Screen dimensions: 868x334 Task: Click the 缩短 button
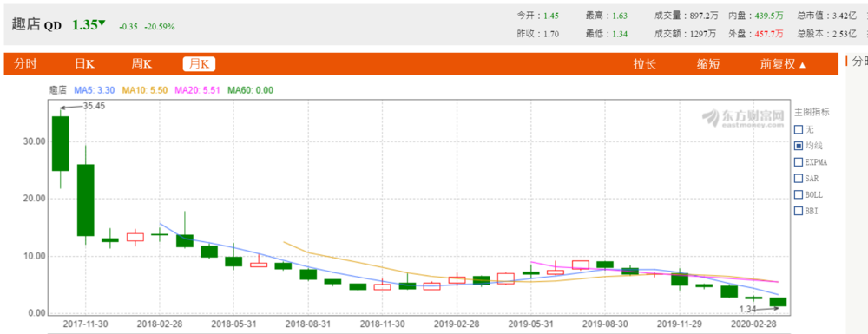pos(708,63)
